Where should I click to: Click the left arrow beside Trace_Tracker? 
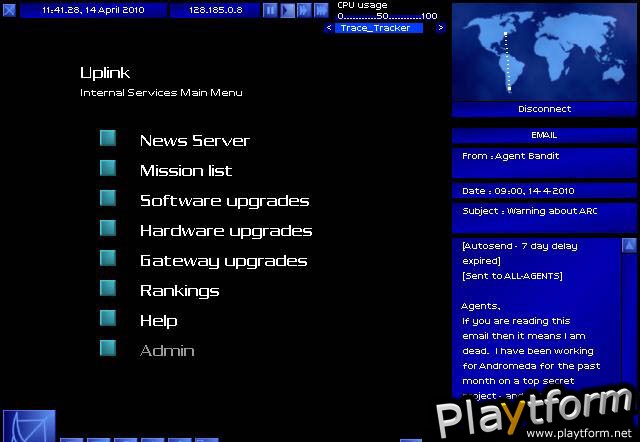point(329,28)
